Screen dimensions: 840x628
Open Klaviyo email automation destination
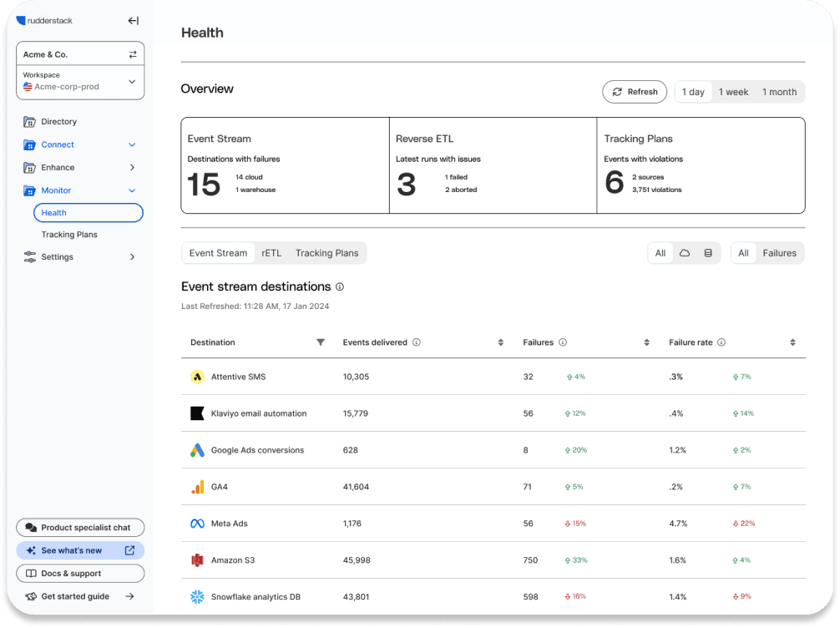pos(259,413)
